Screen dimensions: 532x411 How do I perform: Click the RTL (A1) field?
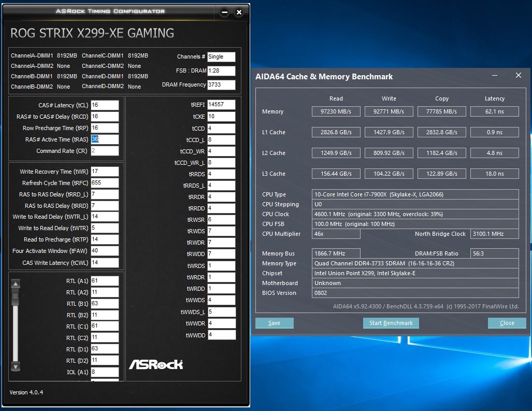point(105,281)
